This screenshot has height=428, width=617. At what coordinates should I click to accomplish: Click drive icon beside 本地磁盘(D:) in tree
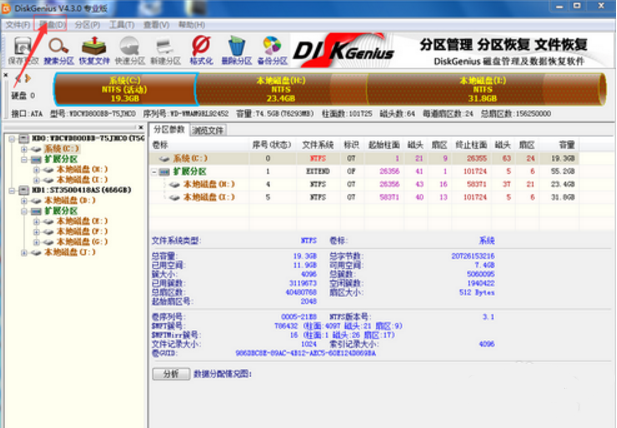pyautogui.click(x=36, y=201)
